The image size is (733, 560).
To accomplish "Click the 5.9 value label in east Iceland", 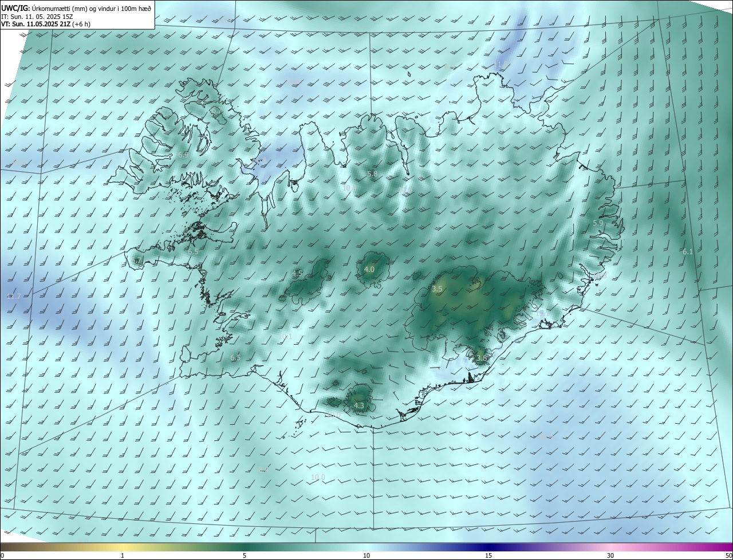I will 598,223.
